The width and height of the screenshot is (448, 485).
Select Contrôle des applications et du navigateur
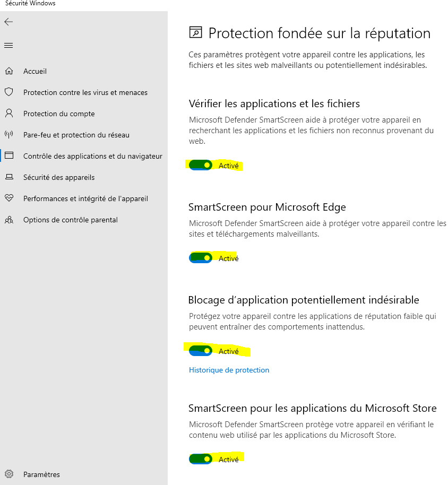pos(92,156)
